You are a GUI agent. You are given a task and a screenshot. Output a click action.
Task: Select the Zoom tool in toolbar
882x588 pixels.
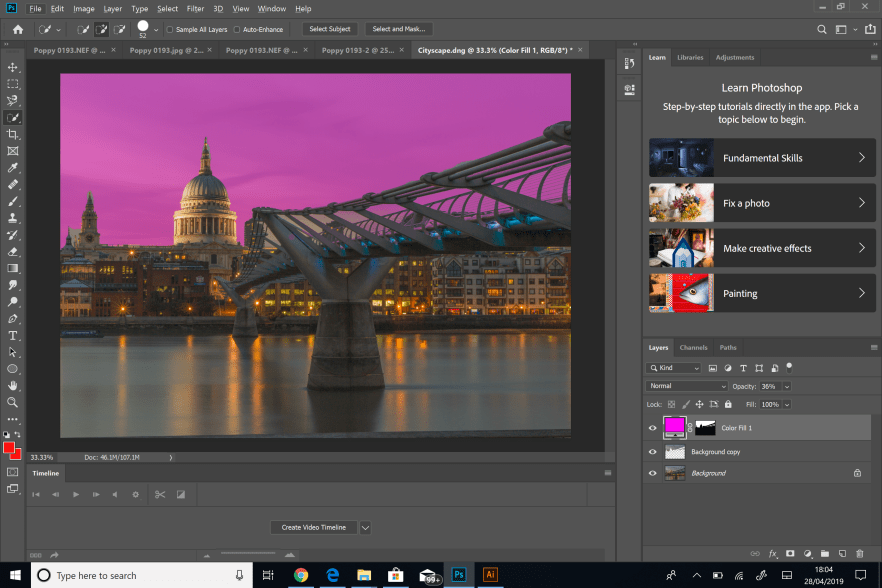coord(13,402)
